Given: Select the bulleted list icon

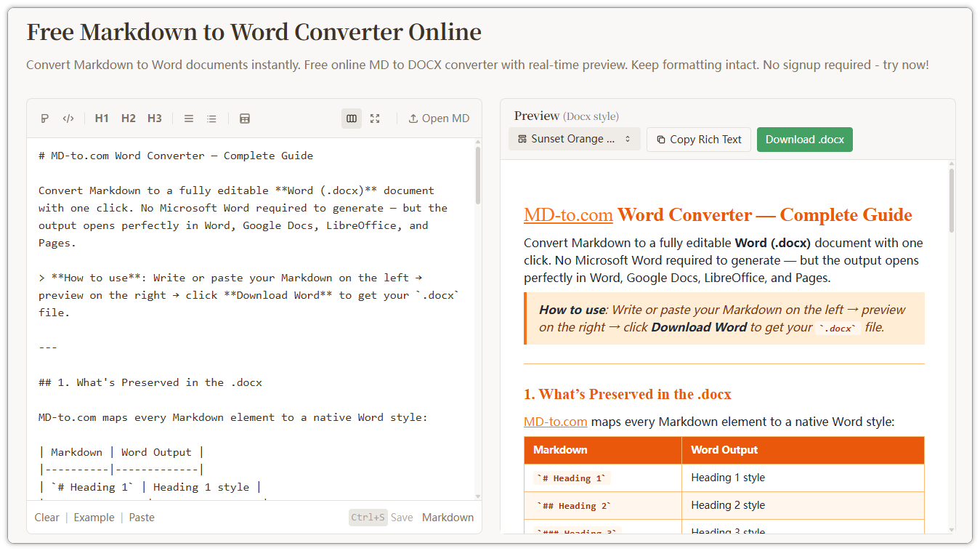Looking at the screenshot, I should (x=211, y=118).
